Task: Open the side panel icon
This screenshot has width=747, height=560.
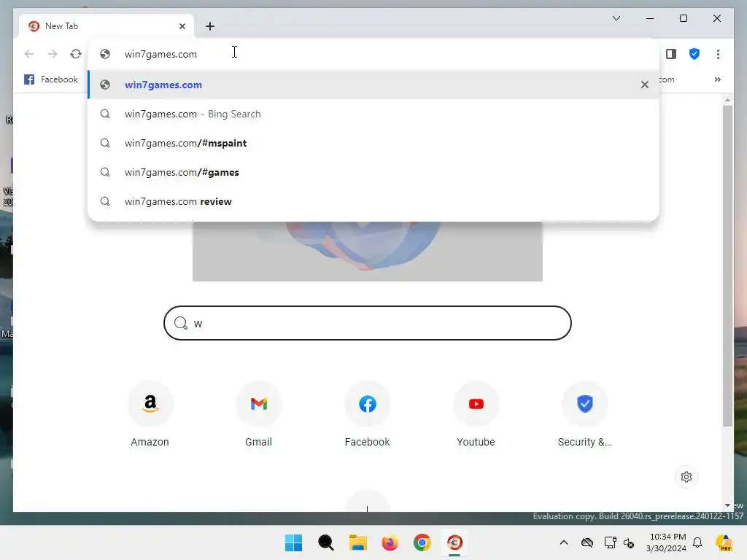Action: 671,54
